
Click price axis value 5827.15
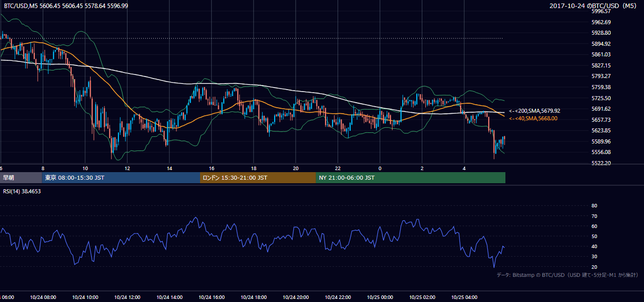[x=601, y=65]
